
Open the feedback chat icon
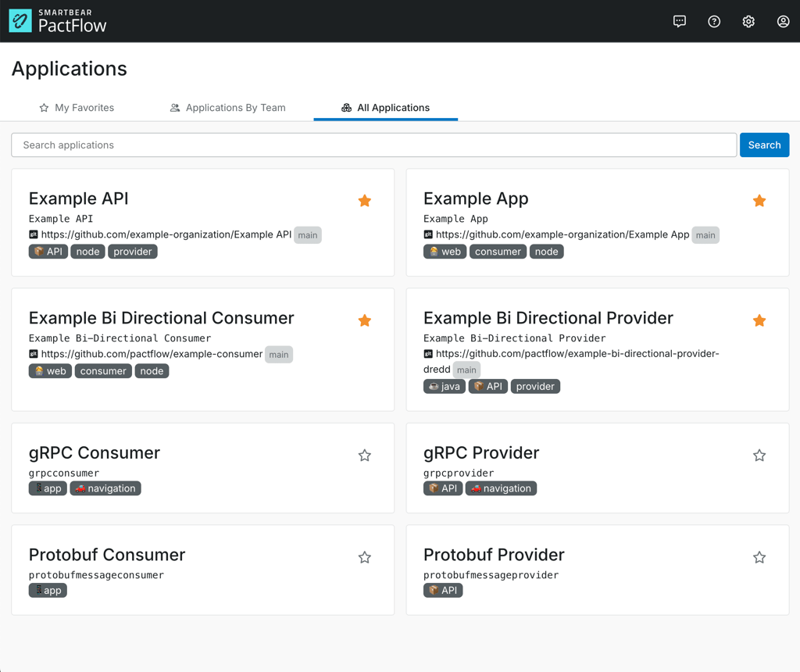click(680, 21)
